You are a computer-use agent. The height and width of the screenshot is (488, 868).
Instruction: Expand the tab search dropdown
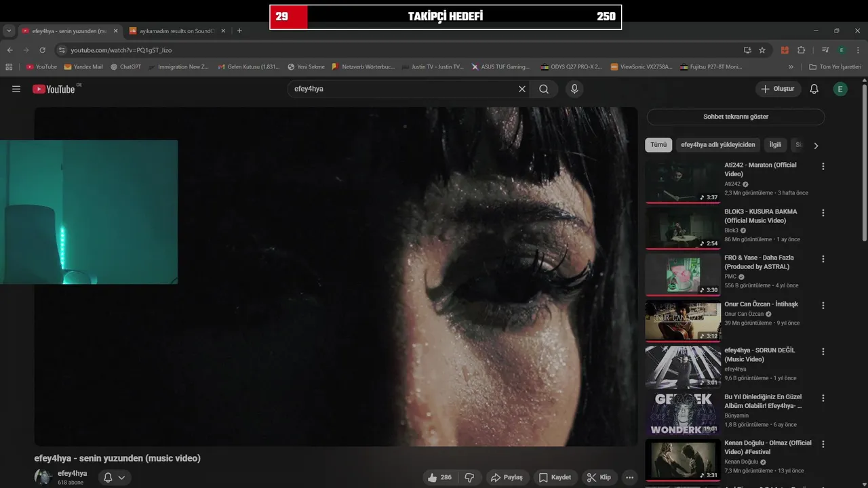[9, 30]
